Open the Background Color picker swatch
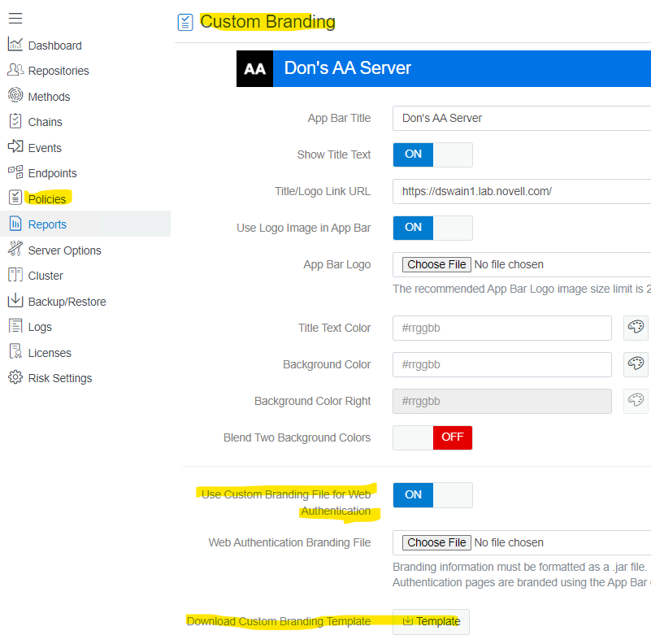Viewport: 651px width, 644px height. [636, 364]
